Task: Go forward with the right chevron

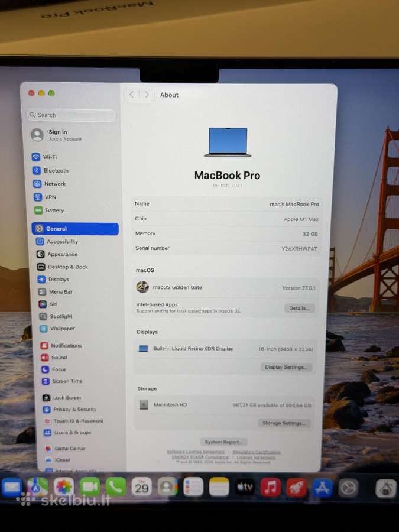Action: click(147, 95)
